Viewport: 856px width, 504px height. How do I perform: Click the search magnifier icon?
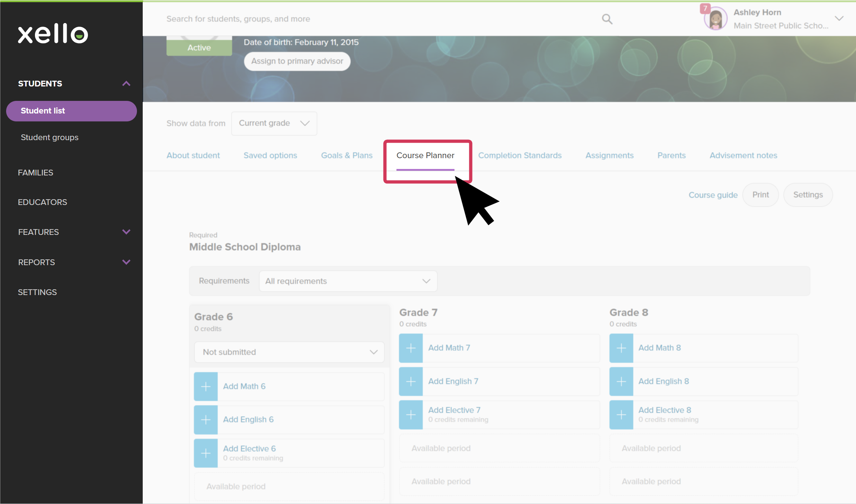coord(607,19)
